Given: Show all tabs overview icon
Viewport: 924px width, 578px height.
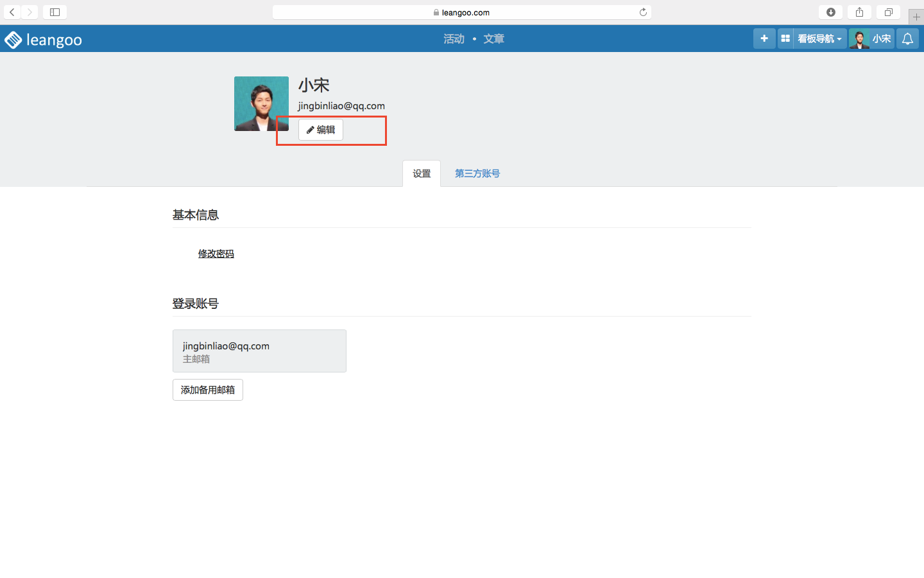Looking at the screenshot, I should click(888, 12).
